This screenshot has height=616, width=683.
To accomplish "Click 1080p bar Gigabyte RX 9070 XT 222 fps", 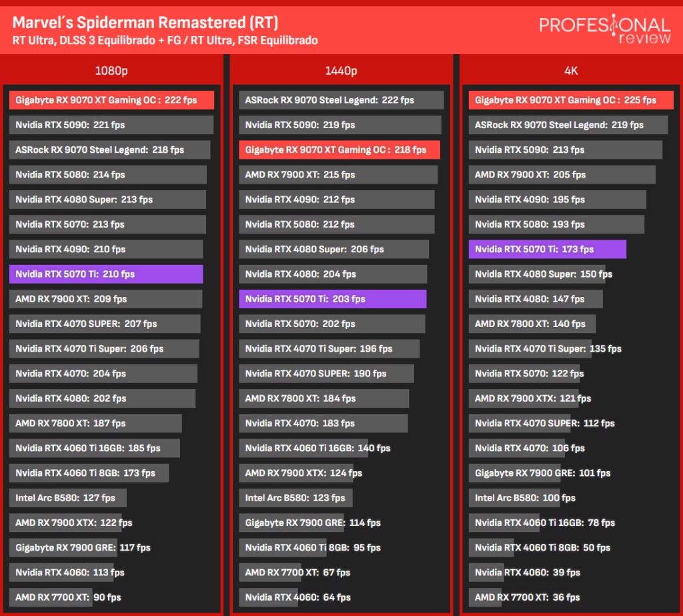I will pyautogui.click(x=111, y=100).
